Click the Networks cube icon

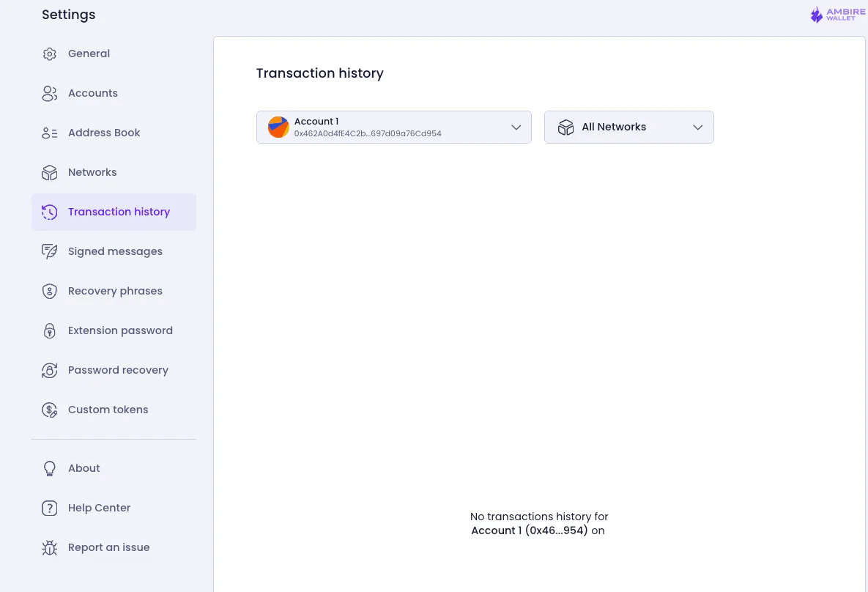(49, 172)
